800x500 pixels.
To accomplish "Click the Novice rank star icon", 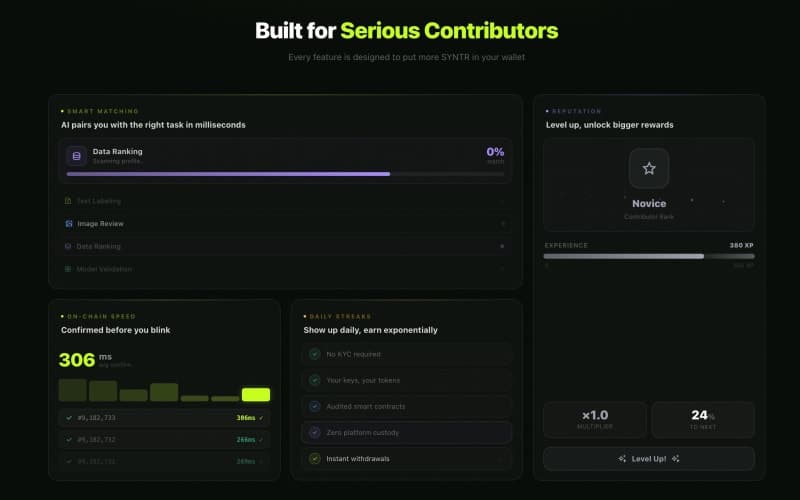I will [x=649, y=168].
